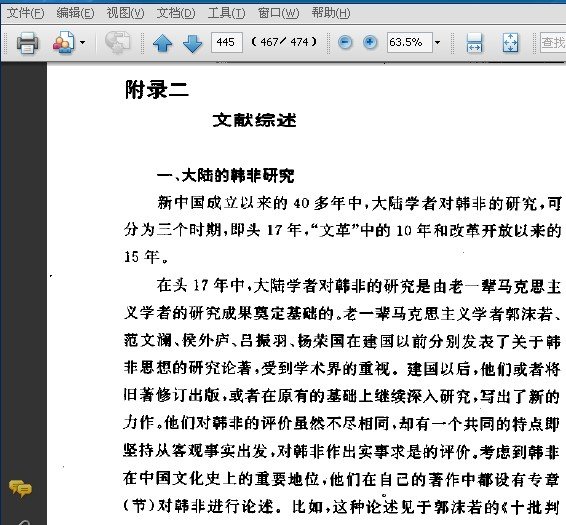Image resolution: width=566 pixels, height=525 pixels.
Task: Click the 查找 search field
Action: pyautogui.click(x=553, y=42)
